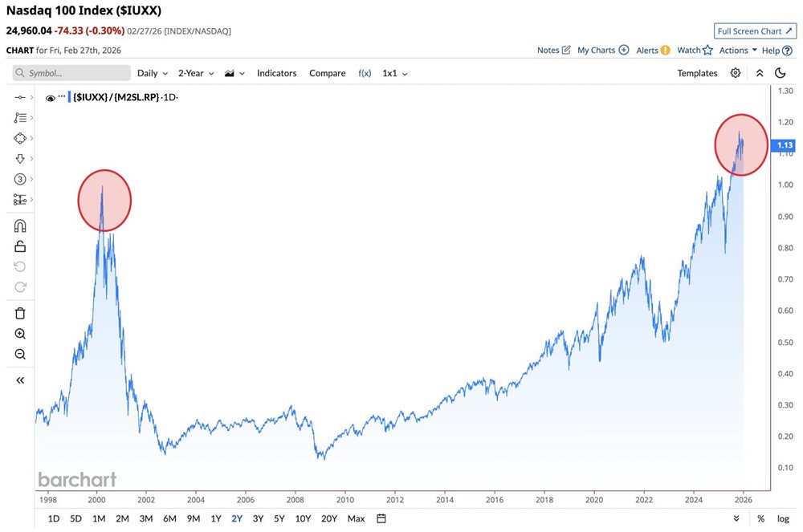Click the Full Screen Chart button

pos(755,31)
